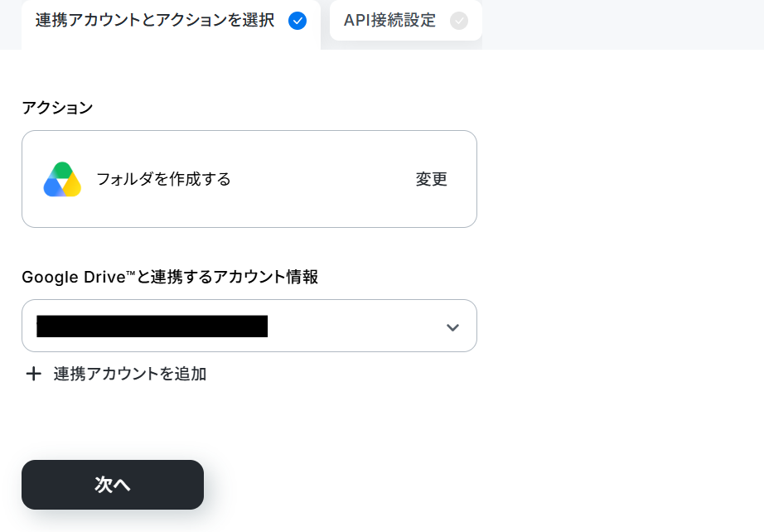Expand the account chevron arrow
764x532 pixels.
coord(452,327)
